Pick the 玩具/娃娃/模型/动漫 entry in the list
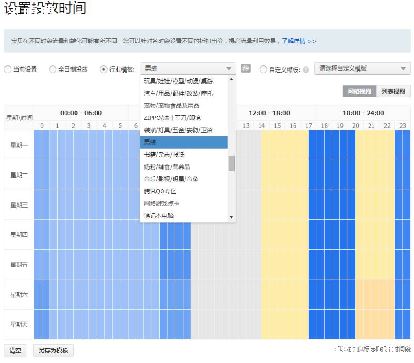Screen dimensions: 414x363 tap(184, 81)
